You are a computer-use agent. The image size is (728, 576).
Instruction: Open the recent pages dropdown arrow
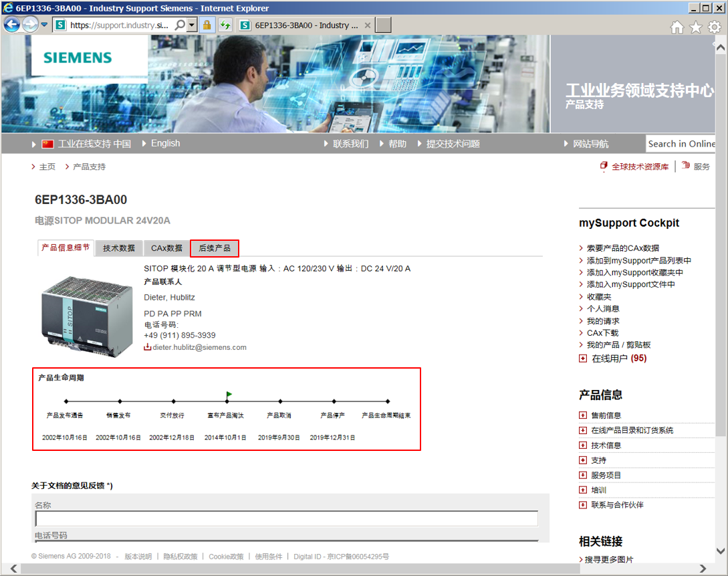44,25
